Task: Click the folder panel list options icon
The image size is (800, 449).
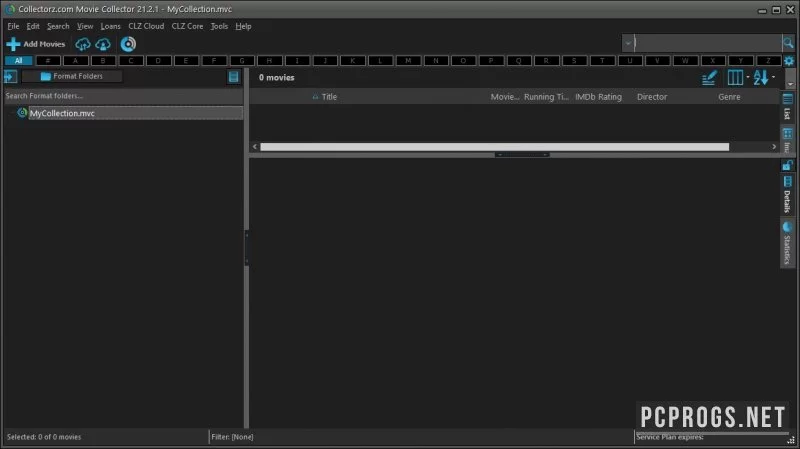Action: 234,77
